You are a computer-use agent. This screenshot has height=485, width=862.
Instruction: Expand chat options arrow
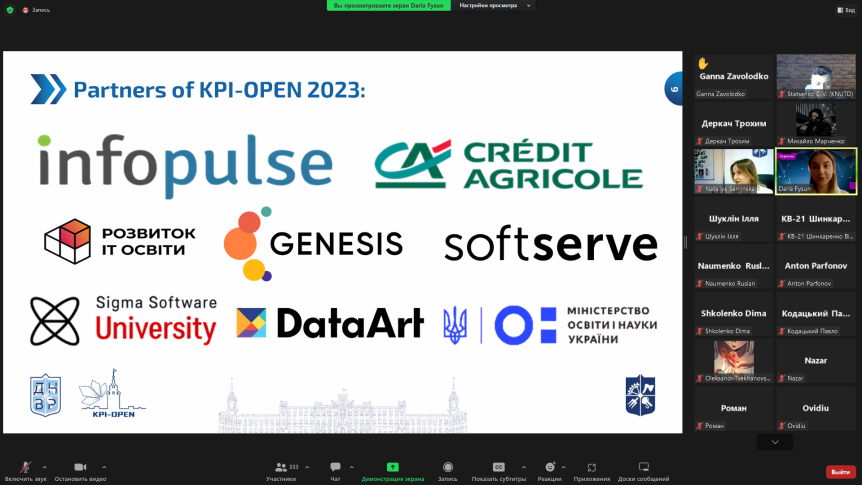[351, 467]
